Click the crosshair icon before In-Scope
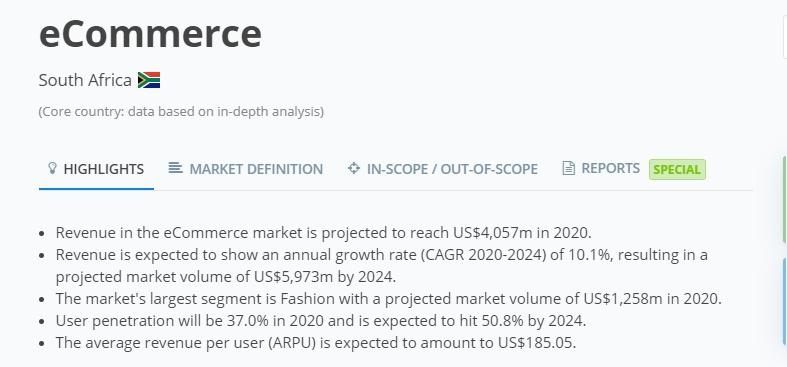This screenshot has width=787, height=367. [x=354, y=168]
